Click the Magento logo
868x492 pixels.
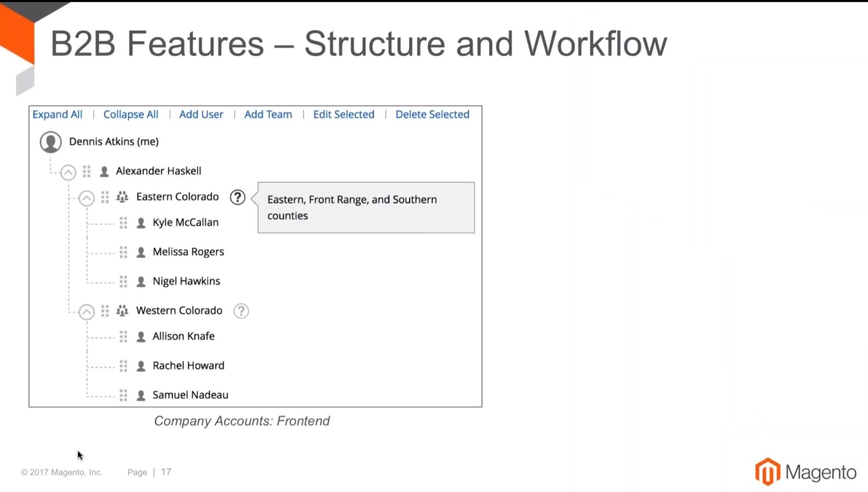pos(805,472)
